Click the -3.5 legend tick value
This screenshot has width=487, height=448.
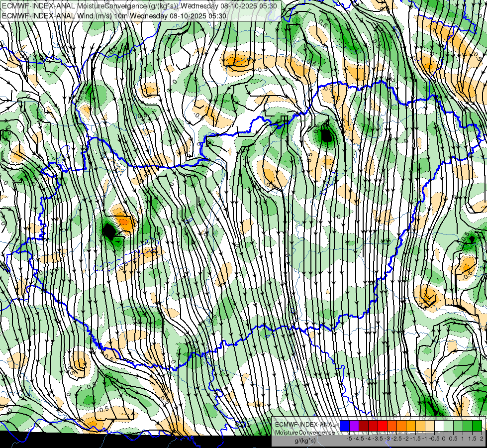tap(378, 439)
